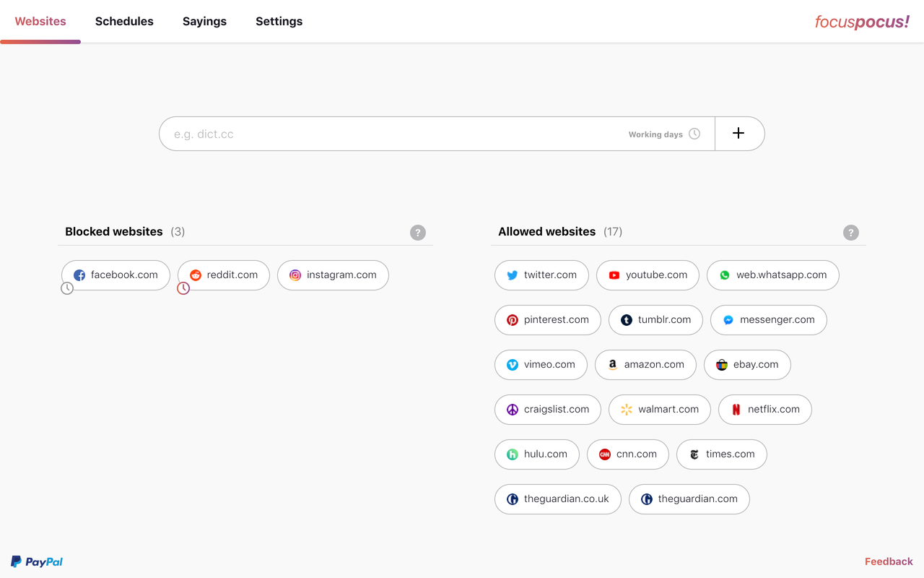924x578 pixels.
Task: Focus the website URL input field
Action: point(390,134)
